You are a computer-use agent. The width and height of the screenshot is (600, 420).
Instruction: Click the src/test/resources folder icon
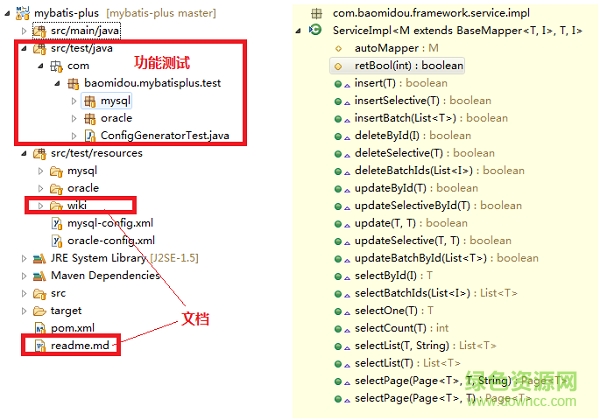(x=39, y=154)
